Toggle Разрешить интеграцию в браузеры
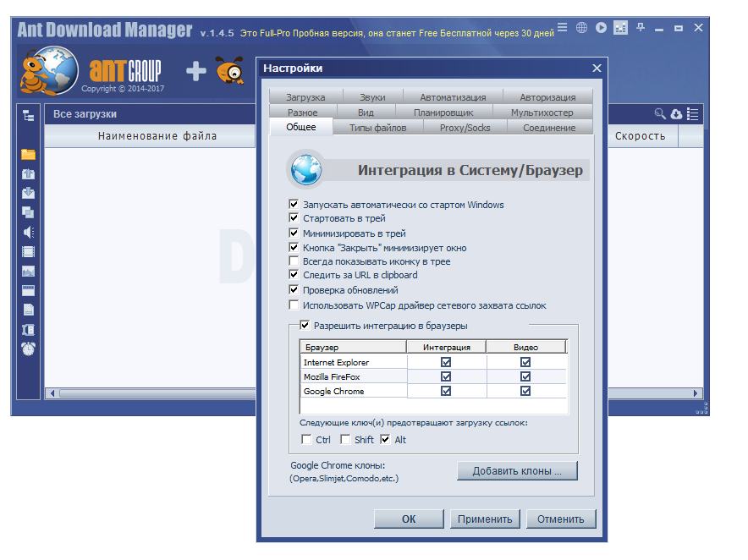The image size is (748, 560). point(305,326)
